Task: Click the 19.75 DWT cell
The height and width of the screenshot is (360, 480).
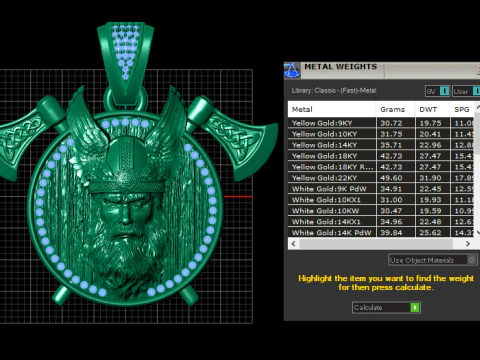Action: pos(433,123)
